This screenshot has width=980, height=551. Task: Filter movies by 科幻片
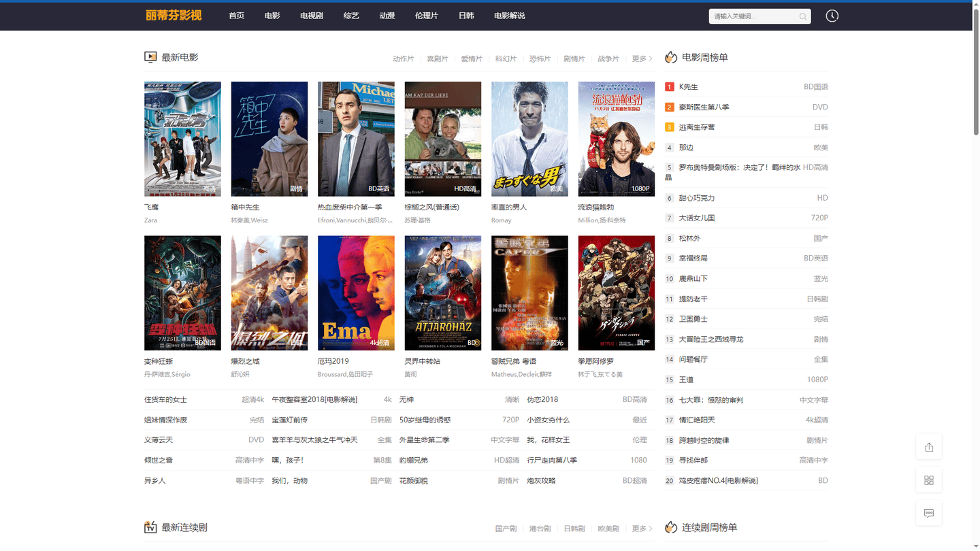pos(506,59)
